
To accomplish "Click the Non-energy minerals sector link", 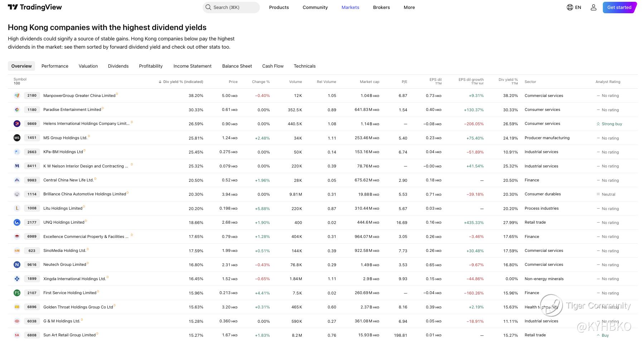I will click(x=544, y=279).
